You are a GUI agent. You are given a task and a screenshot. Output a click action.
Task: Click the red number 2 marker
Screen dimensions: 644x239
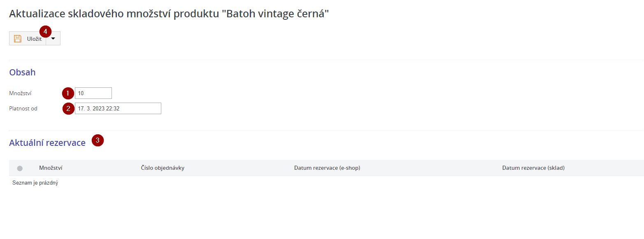point(68,108)
